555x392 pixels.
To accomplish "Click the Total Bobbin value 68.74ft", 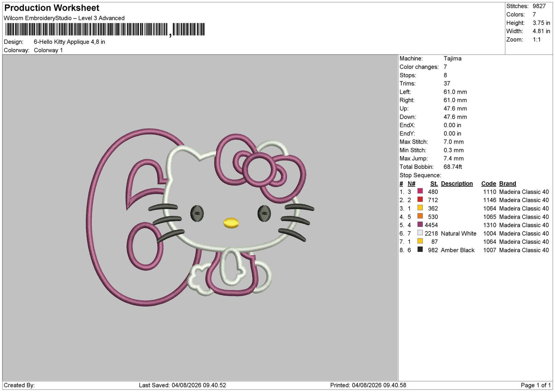I will [x=453, y=167].
